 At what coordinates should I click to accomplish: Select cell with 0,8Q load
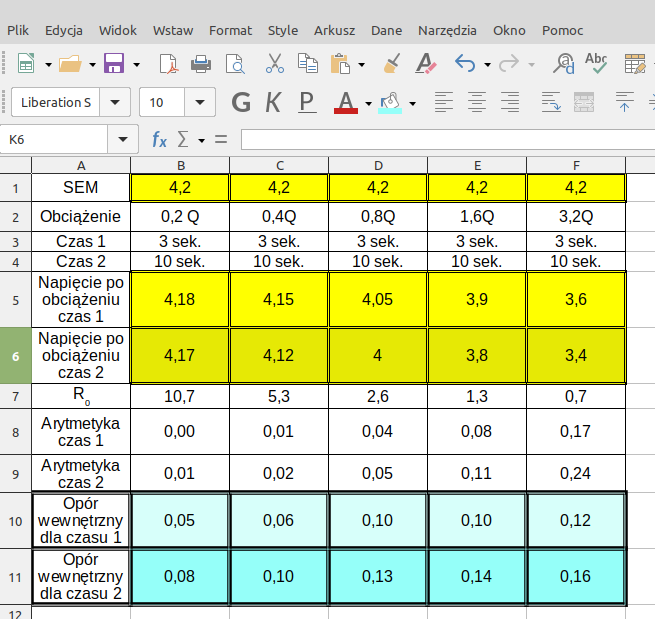378,217
